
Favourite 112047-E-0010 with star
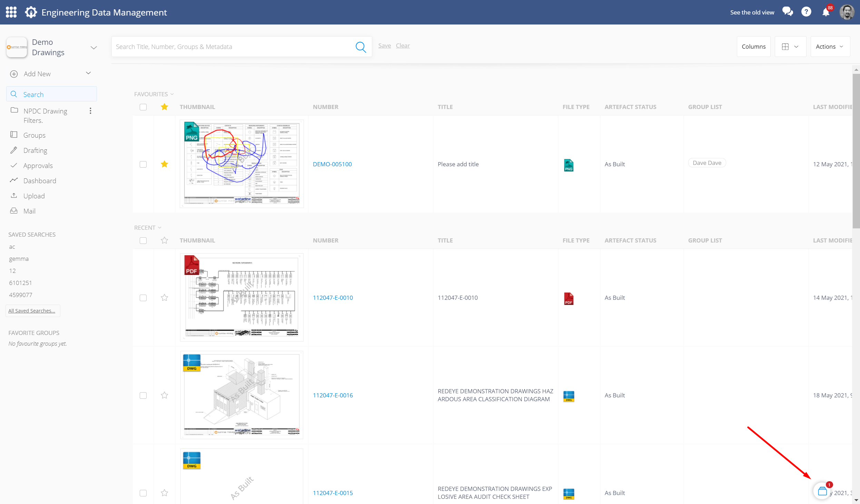pyautogui.click(x=165, y=298)
